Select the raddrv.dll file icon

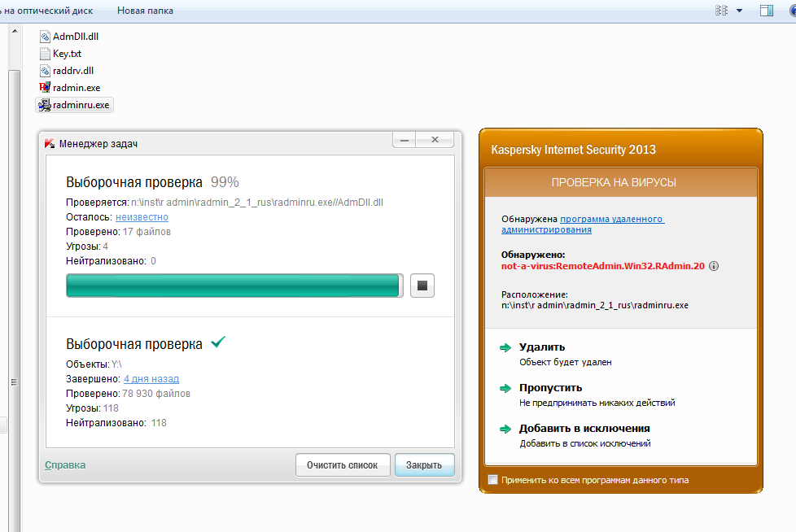(46, 71)
